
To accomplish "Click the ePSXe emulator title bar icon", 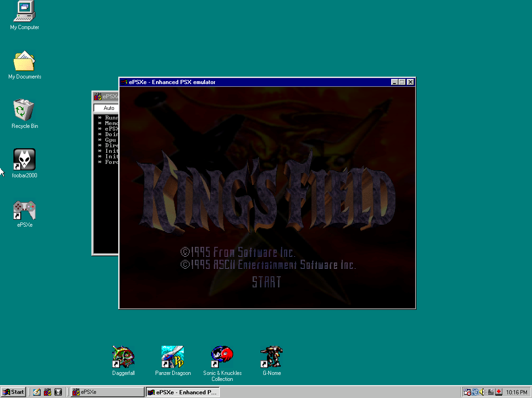I will tap(124, 82).
